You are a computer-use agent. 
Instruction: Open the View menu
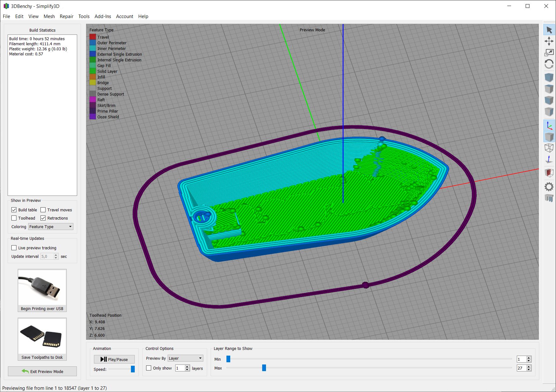[x=34, y=16]
